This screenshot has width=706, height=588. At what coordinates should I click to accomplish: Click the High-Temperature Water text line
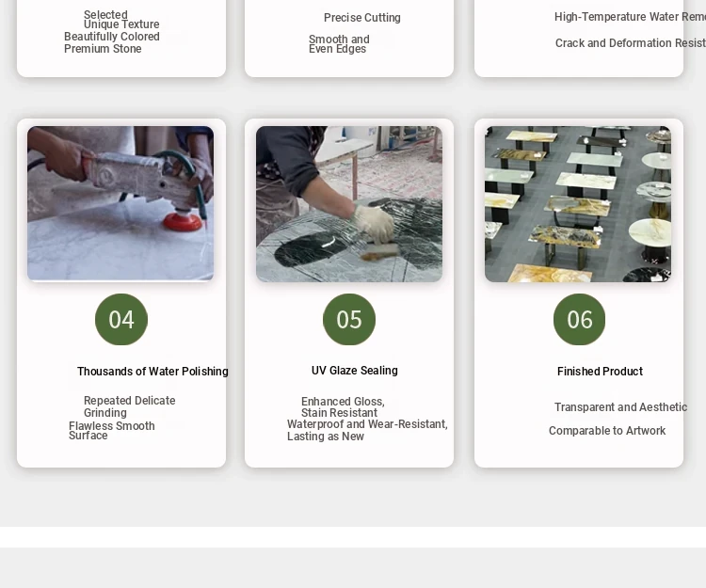tap(630, 17)
